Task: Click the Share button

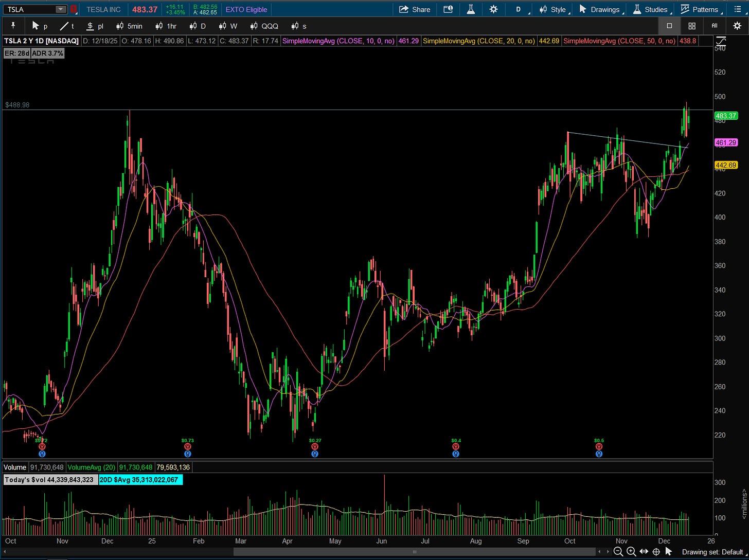Action: (415, 9)
